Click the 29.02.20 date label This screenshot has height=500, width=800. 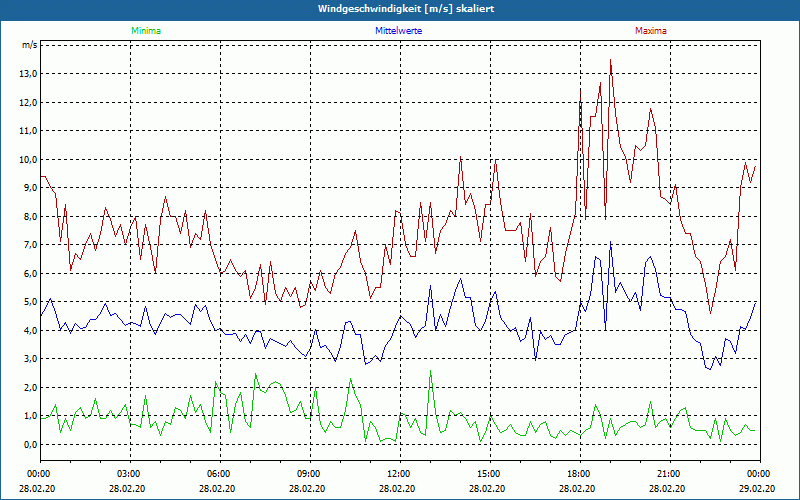click(x=758, y=489)
